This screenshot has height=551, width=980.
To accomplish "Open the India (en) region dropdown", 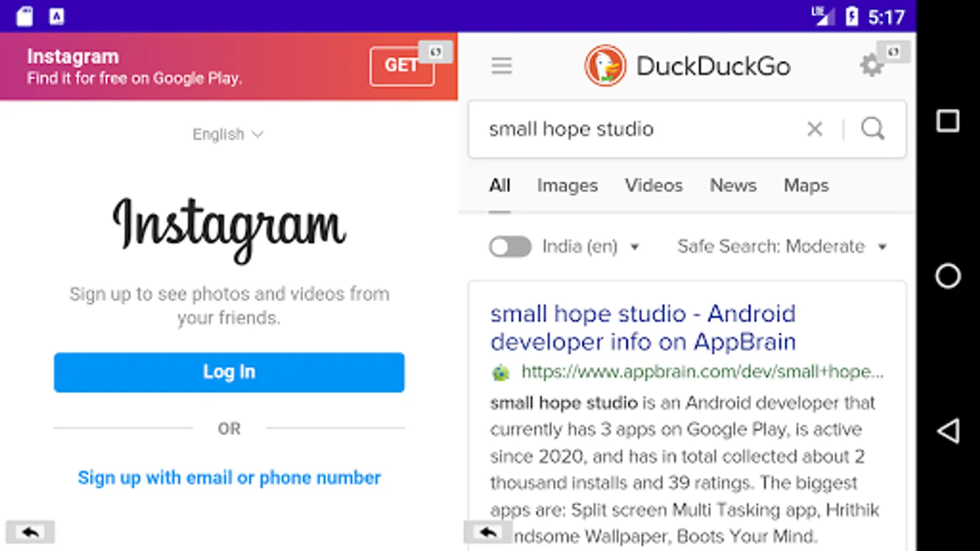I will (591, 247).
